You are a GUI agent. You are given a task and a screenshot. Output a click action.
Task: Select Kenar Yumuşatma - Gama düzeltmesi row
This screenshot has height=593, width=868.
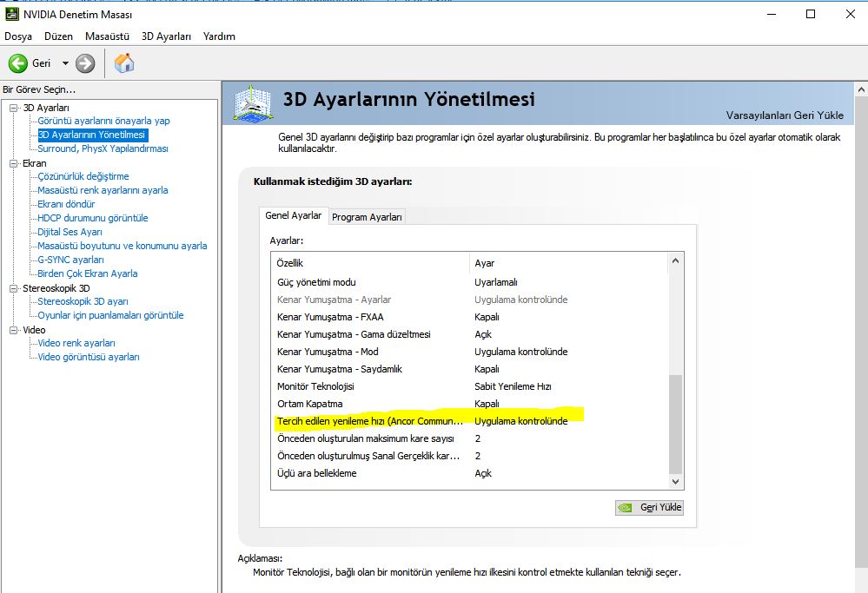coord(469,334)
